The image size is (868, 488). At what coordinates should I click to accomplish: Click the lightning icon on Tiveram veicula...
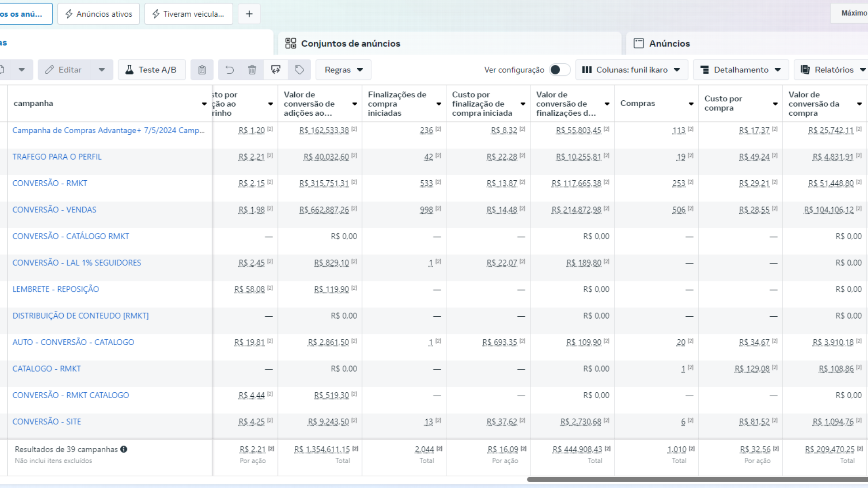pyautogui.click(x=156, y=14)
